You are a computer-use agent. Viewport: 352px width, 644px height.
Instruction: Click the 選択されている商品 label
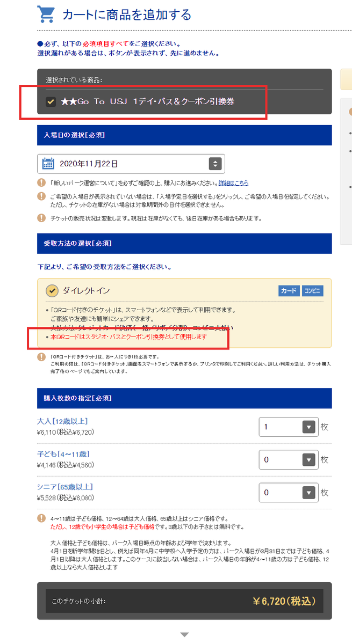click(74, 80)
